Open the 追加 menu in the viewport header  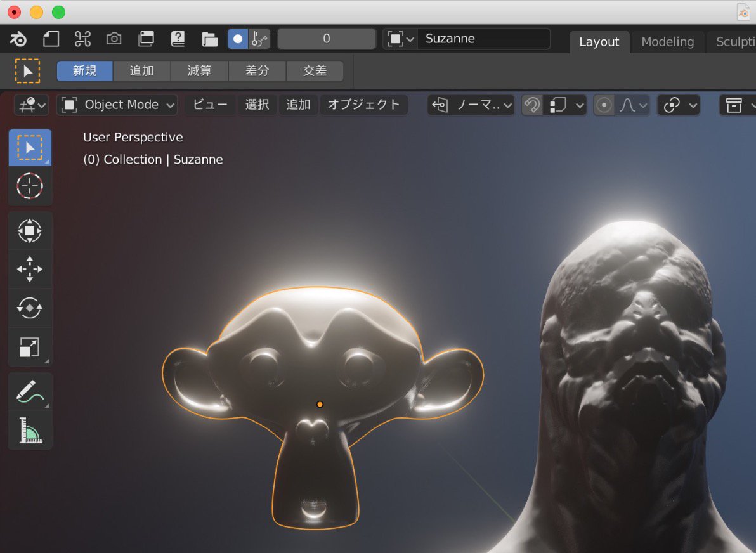pyautogui.click(x=298, y=105)
